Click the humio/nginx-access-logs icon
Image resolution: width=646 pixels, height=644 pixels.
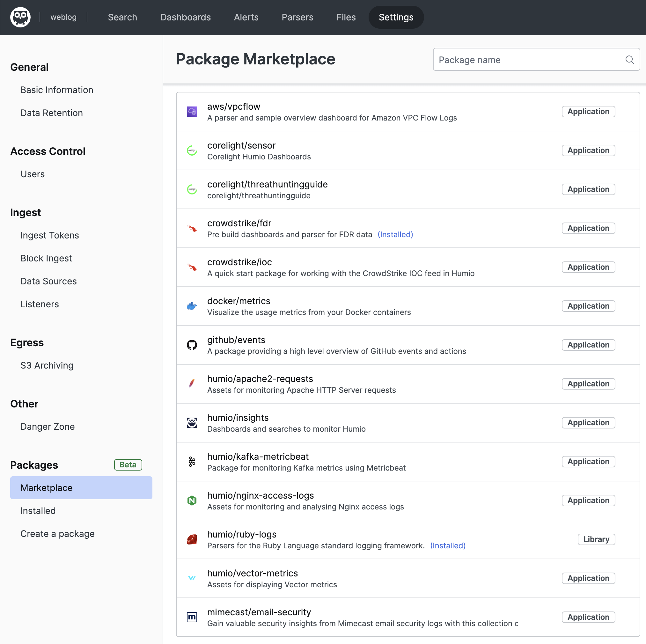(x=192, y=501)
